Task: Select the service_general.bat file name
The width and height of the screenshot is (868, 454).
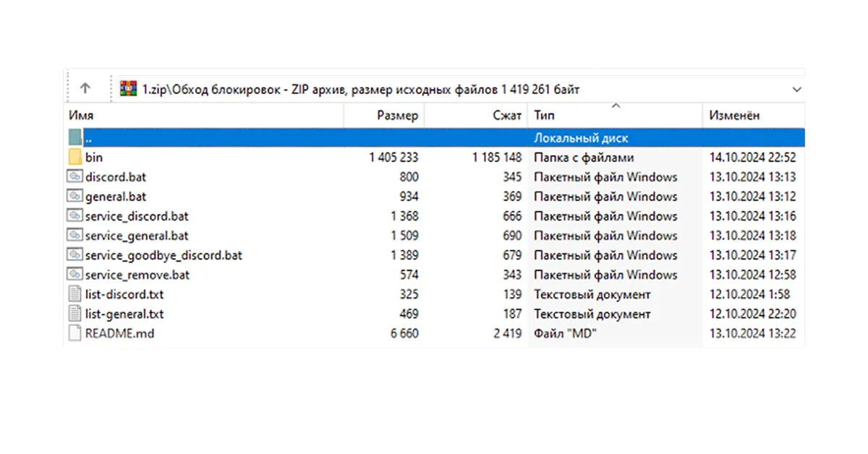Action: [137, 235]
